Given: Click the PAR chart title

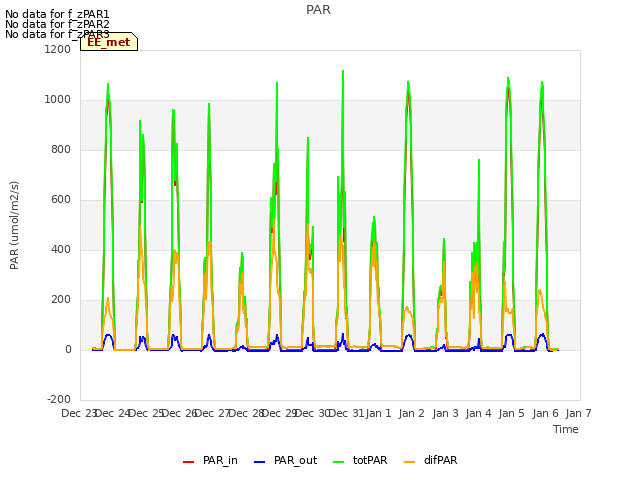Looking at the screenshot, I should click(318, 9).
